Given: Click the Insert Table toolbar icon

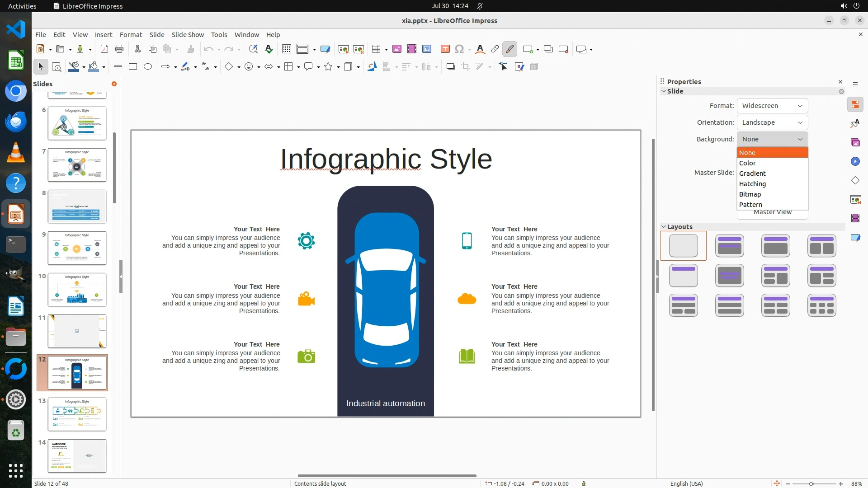Looking at the screenshot, I should point(376,49).
